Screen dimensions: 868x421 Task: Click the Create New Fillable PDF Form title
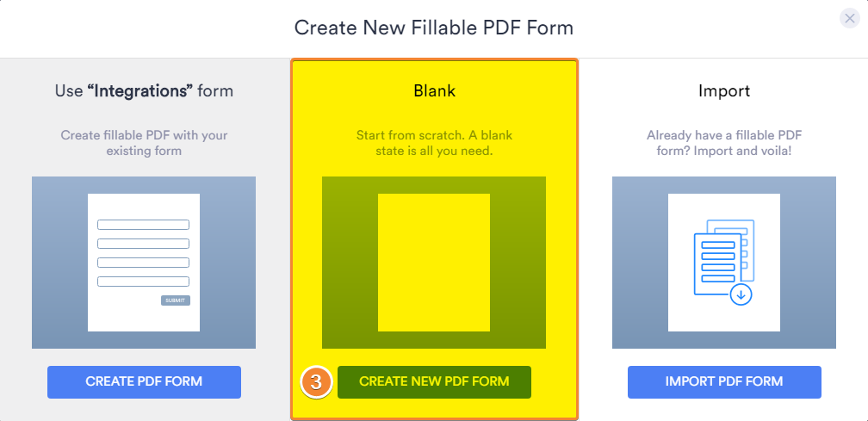click(433, 28)
